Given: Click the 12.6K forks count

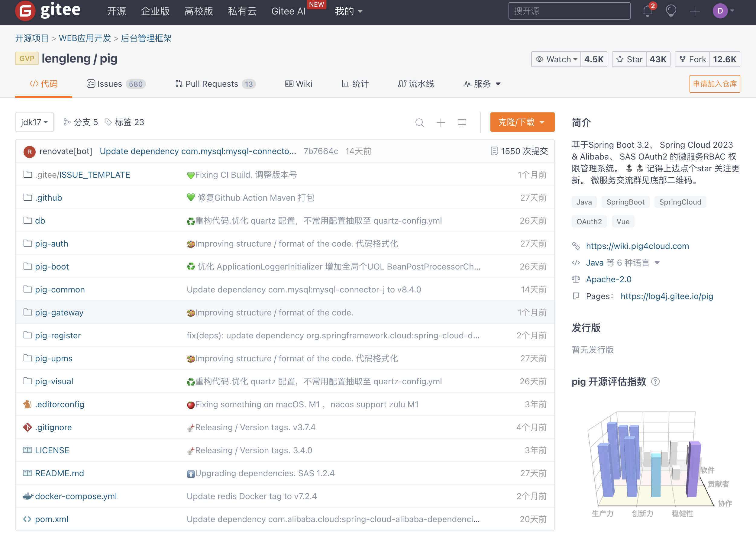Looking at the screenshot, I should click(724, 59).
